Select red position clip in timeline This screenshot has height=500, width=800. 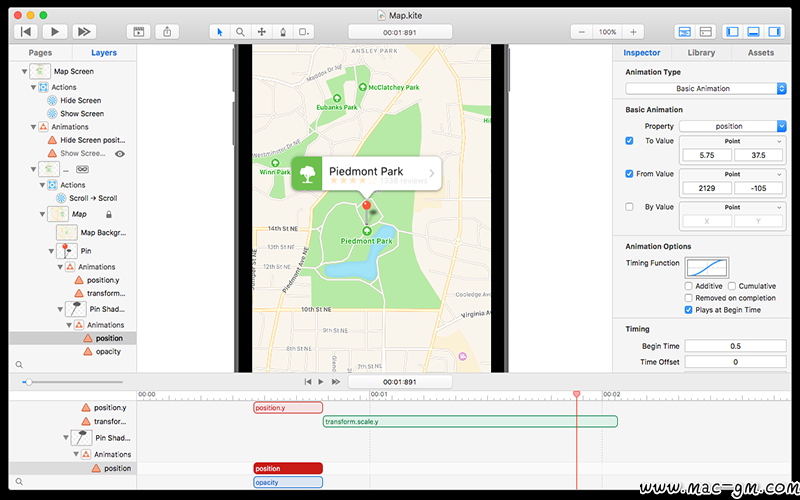tap(288, 468)
